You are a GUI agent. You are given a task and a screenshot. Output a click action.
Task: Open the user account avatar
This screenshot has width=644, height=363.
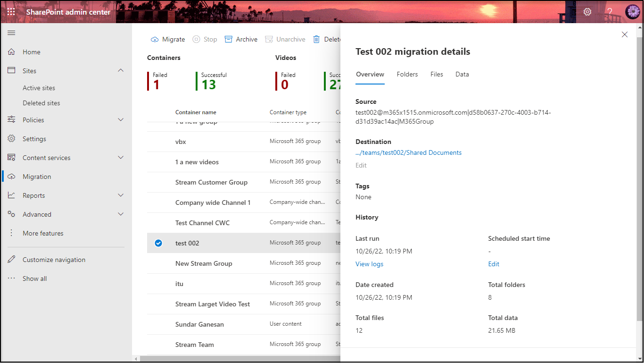632,12
